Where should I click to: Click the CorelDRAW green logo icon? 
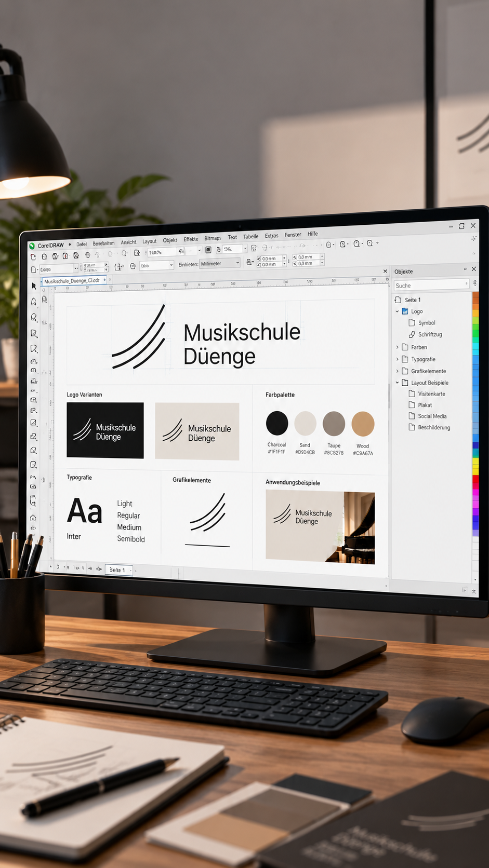click(32, 246)
